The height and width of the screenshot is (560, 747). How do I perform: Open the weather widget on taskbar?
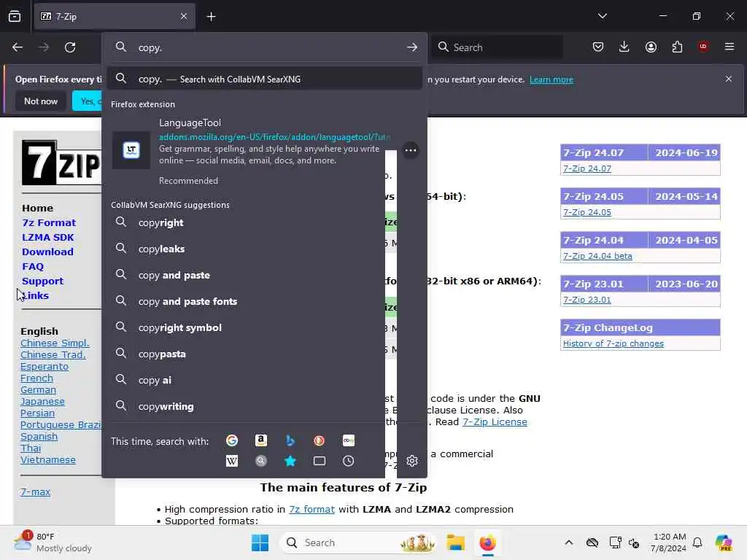point(53,542)
